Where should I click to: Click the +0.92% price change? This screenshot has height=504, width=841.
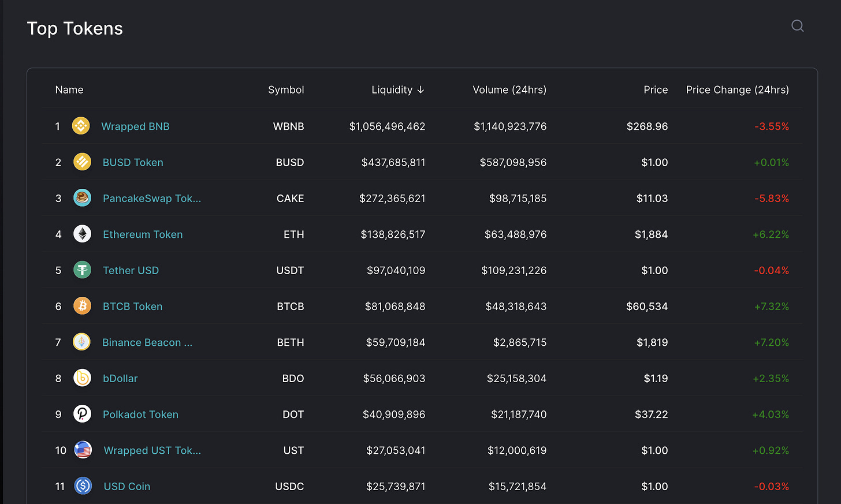[x=771, y=450]
